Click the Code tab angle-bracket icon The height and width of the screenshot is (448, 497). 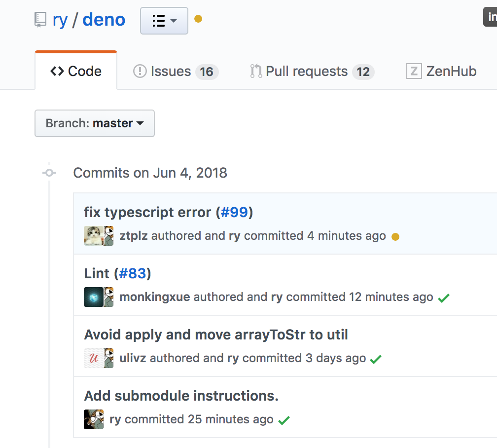pos(57,71)
